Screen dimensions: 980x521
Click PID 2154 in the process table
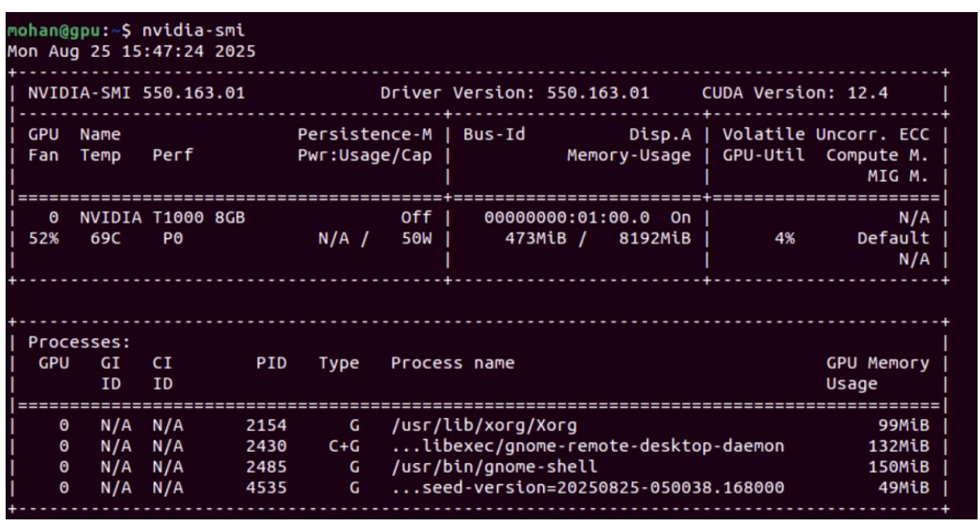click(x=266, y=425)
